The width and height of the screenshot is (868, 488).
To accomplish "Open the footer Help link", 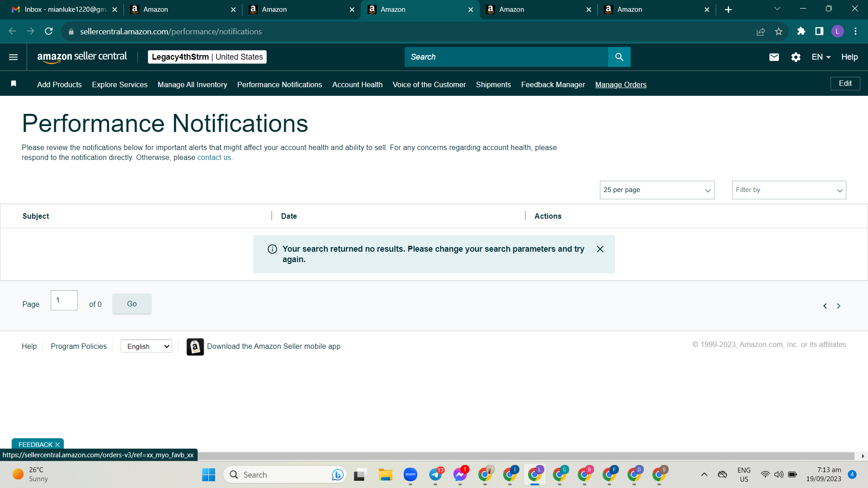I will pos(29,346).
